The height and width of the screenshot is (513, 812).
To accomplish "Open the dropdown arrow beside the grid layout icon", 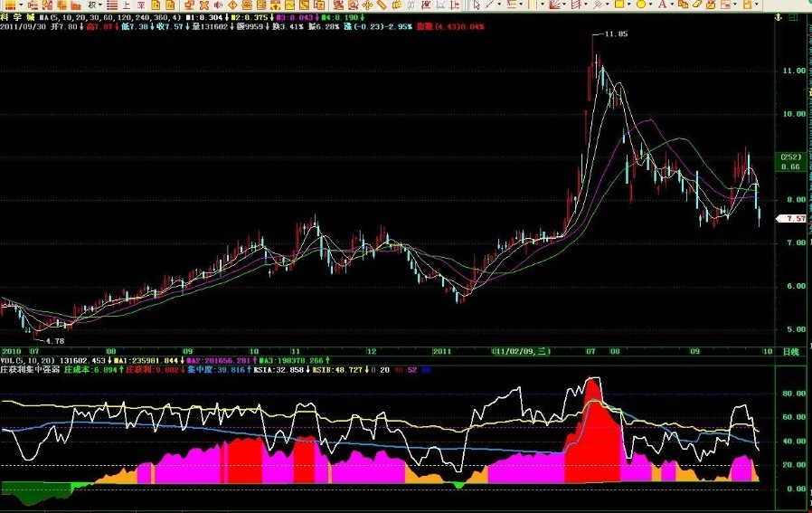I will coord(21,5).
